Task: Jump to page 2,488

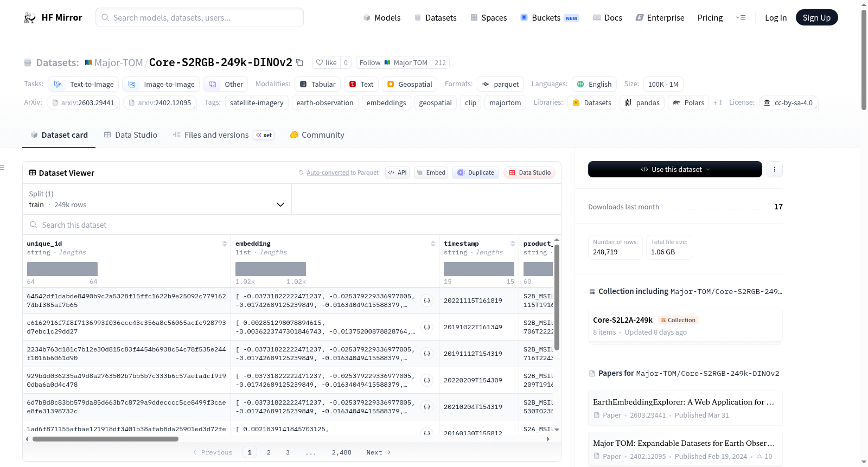Action: pyautogui.click(x=342, y=452)
